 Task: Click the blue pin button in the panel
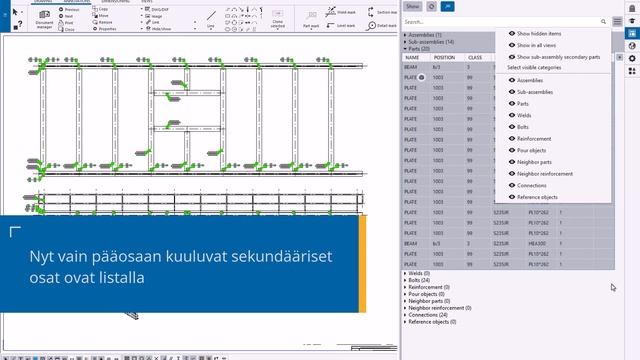(x=447, y=6)
